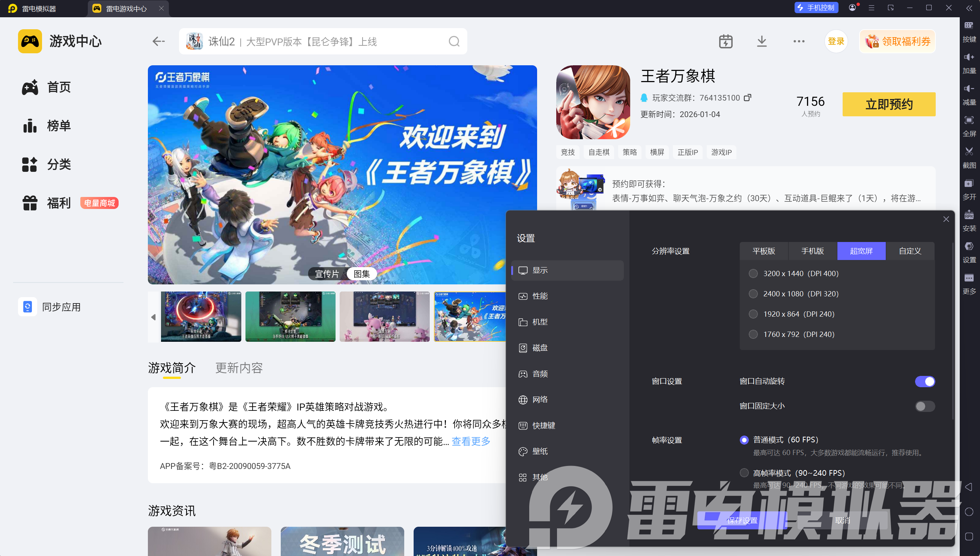The image size is (980, 556).
Task: Click the search magnifier icon
Action: click(x=454, y=41)
